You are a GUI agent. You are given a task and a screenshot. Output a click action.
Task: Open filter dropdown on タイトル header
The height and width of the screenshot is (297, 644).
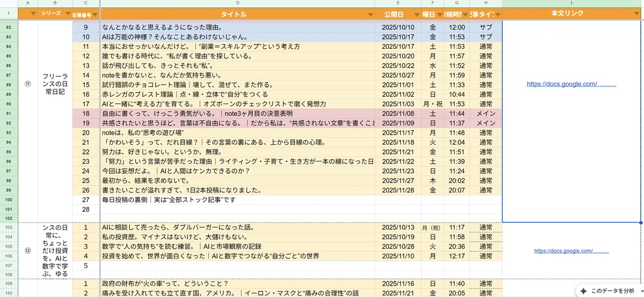(370, 14)
